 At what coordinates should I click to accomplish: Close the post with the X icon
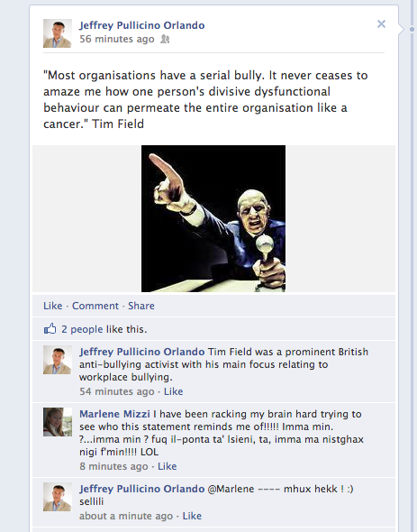(381, 24)
